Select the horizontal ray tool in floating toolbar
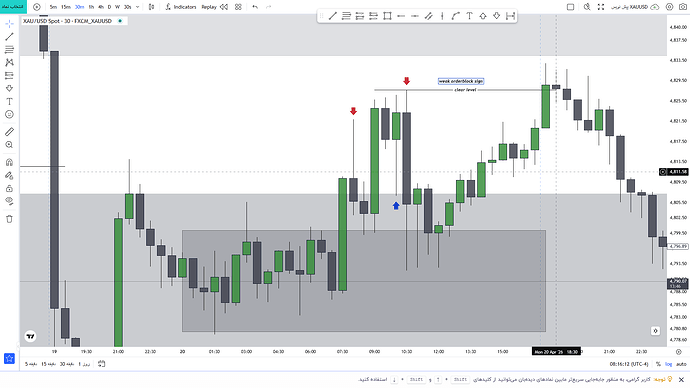Image resolution: width=690 pixels, height=388 pixels. (x=415, y=16)
